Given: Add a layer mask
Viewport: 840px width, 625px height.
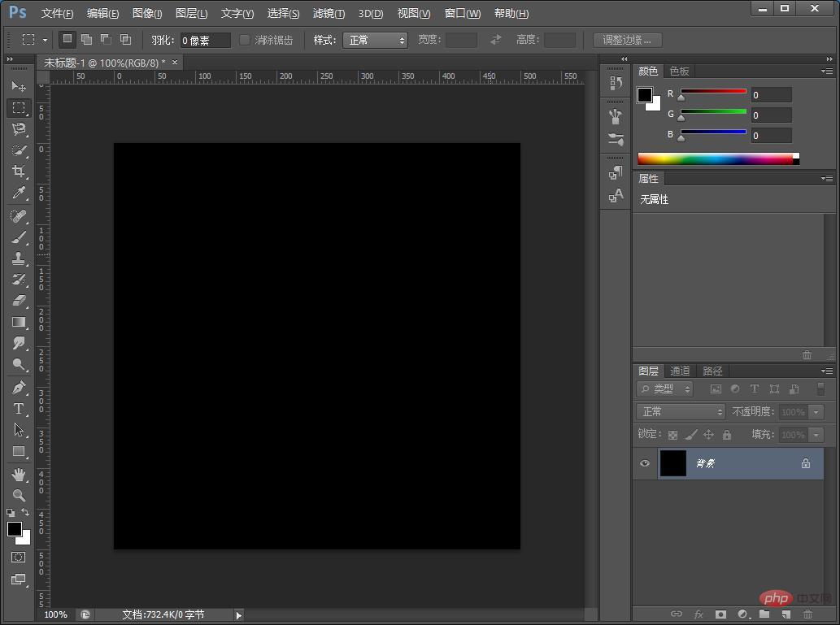Looking at the screenshot, I should pyautogui.click(x=720, y=614).
